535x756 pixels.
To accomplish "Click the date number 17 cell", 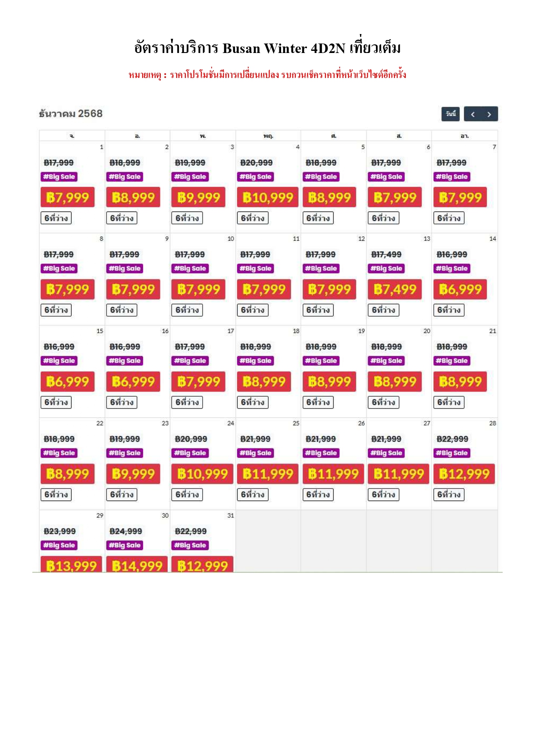I will point(231,331).
